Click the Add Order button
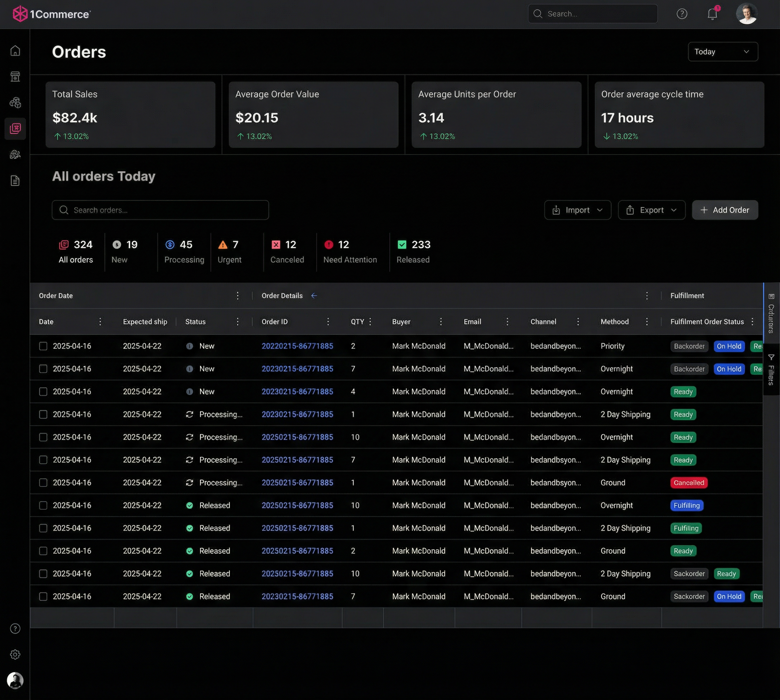The height and width of the screenshot is (700, 780). [725, 210]
